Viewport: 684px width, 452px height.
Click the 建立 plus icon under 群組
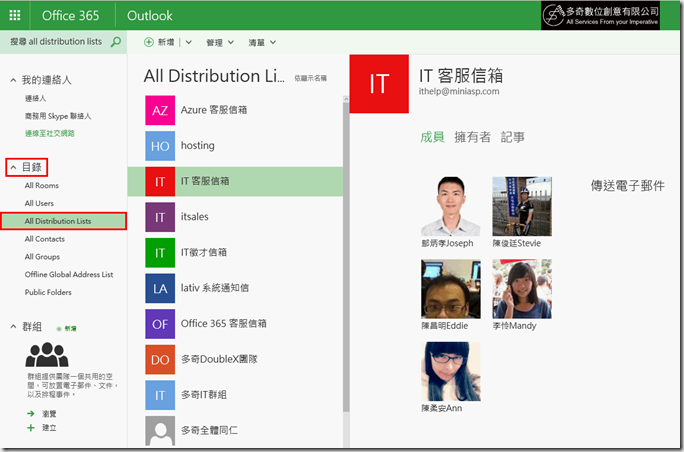click(x=31, y=427)
